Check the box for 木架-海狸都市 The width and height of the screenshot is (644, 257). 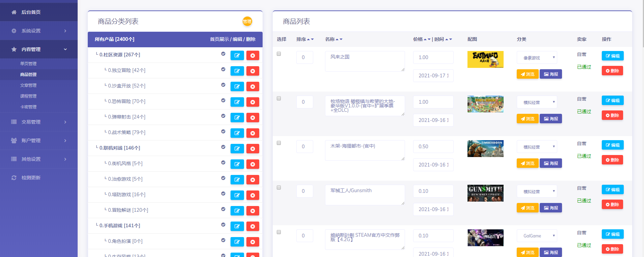(279, 143)
